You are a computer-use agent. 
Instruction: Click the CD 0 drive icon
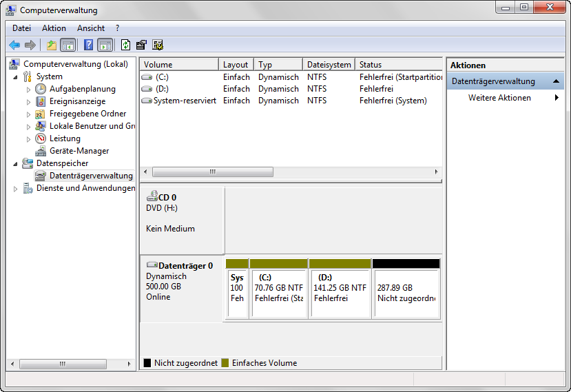coord(152,196)
